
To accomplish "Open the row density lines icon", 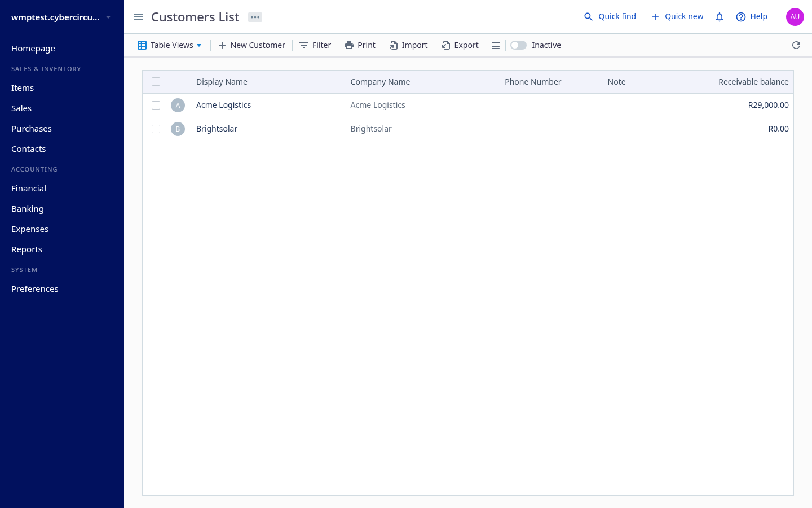I will (x=496, y=45).
